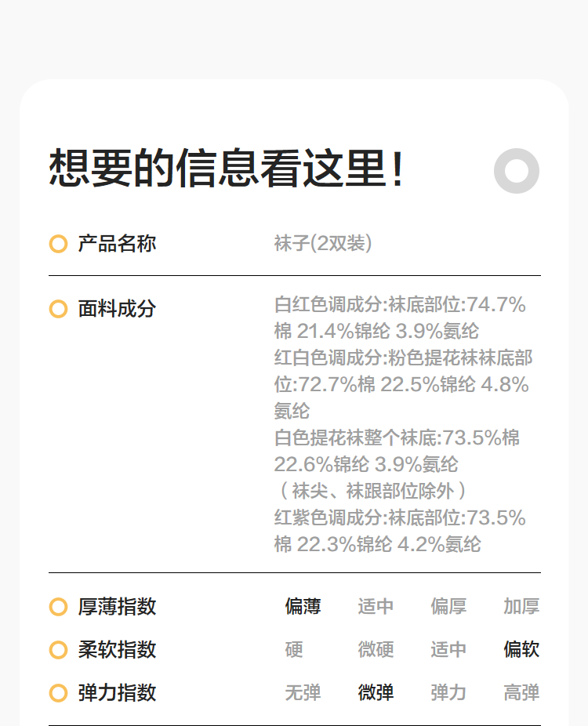Select the 偏软 softness option
This screenshot has width=588, height=726.
click(521, 650)
